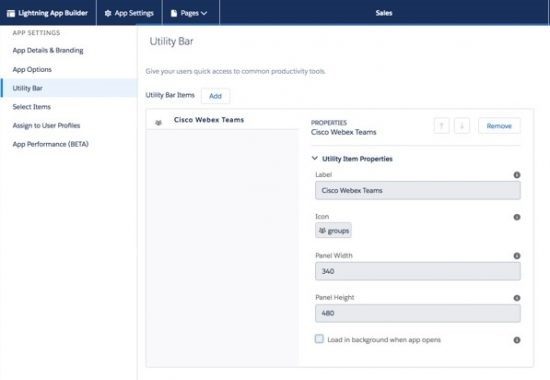Click the info icon next to Label
550x380 pixels.
pos(517,175)
